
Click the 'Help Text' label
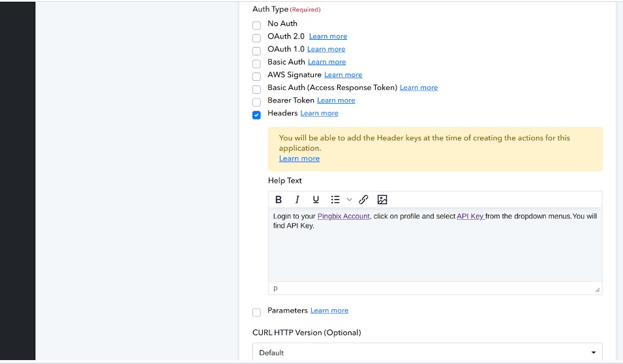(285, 181)
